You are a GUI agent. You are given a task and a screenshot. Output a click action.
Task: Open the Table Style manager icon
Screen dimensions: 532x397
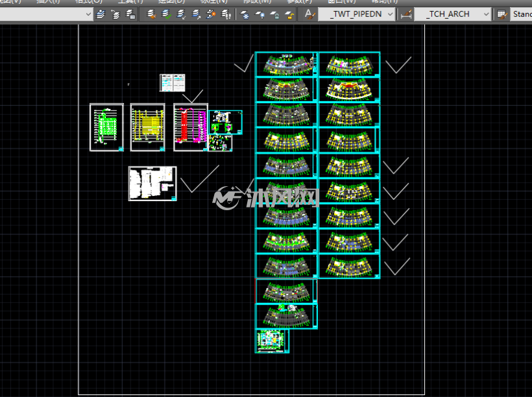pos(502,14)
